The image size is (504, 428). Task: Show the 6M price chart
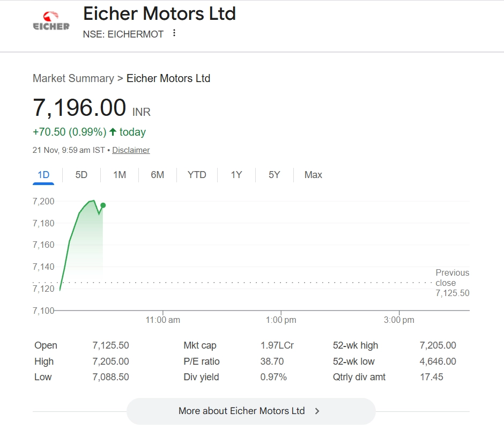(x=158, y=175)
